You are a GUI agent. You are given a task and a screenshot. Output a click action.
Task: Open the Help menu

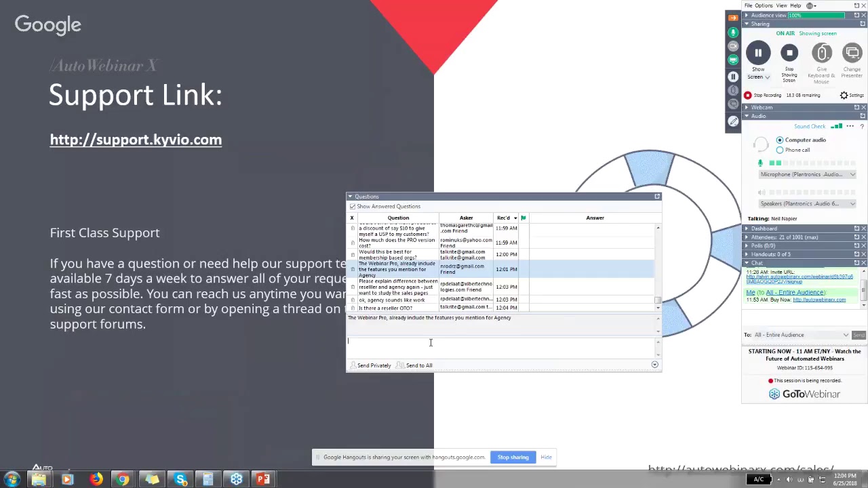click(x=795, y=5)
